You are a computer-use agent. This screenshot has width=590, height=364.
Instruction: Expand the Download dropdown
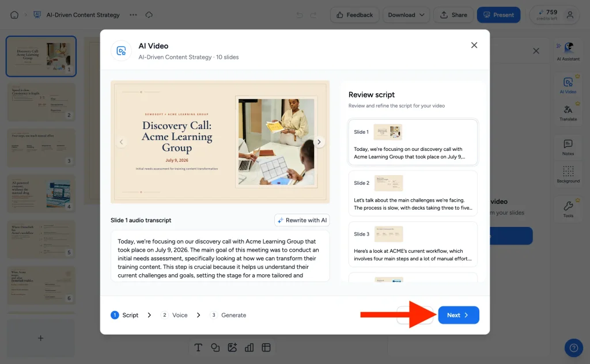(x=406, y=15)
